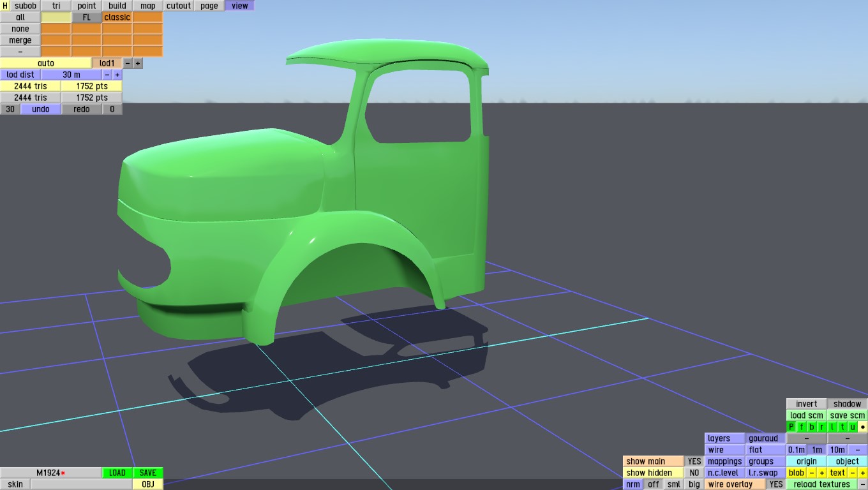This screenshot has width=868, height=490.
Task: Switch to underside view 'u' button
Action: 853,427
